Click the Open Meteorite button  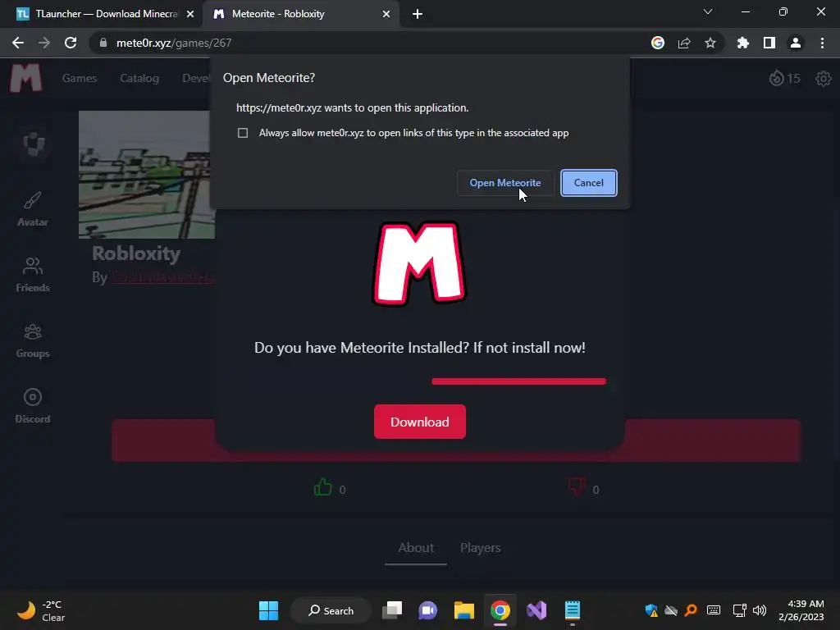click(x=505, y=183)
